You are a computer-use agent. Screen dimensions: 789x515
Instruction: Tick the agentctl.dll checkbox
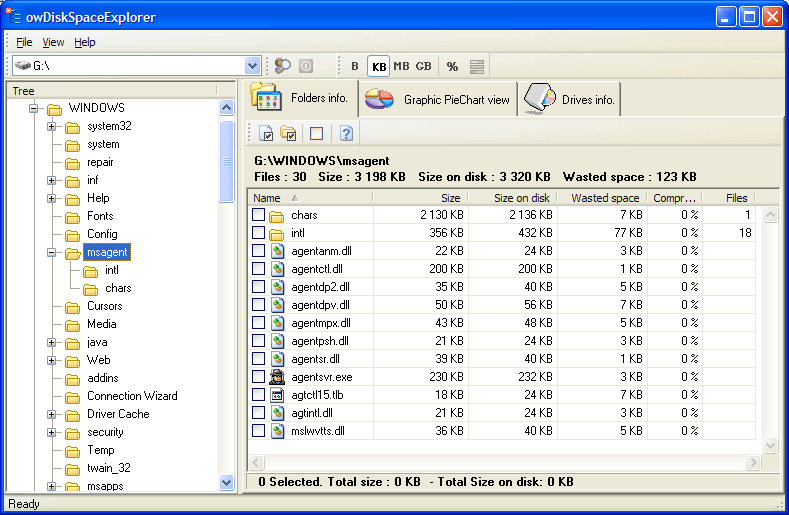click(259, 269)
